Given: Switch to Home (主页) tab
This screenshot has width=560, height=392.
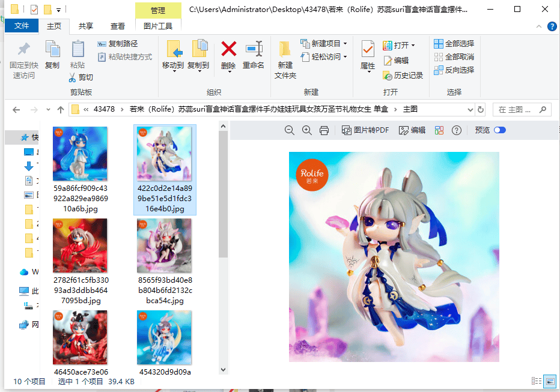Looking at the screenshot, I should [x=54, y=26].
